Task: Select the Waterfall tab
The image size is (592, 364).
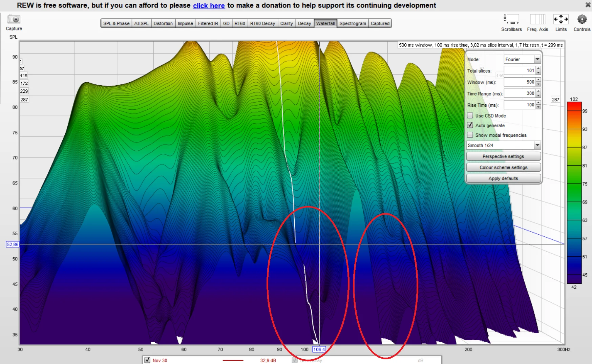Action: (325, 23)
